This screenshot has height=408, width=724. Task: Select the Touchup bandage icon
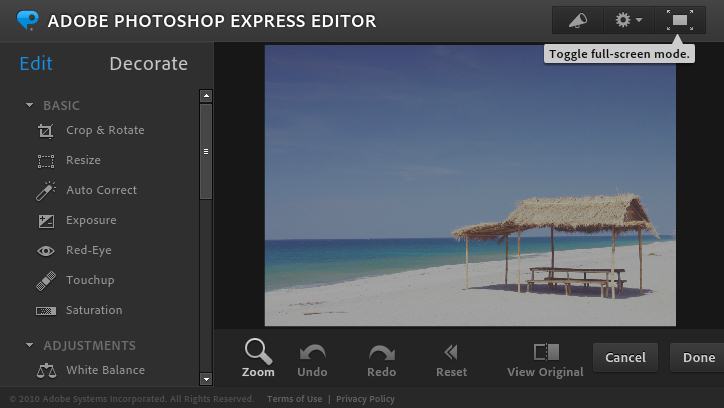(x=46, y=281)
